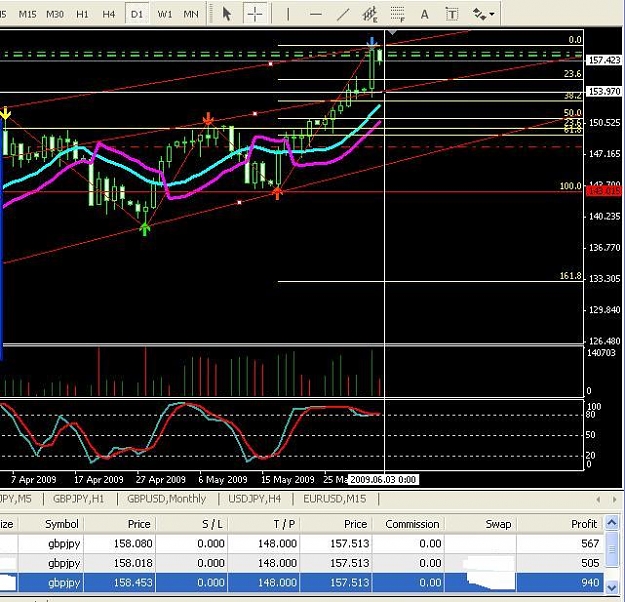The width and height of the screenshot is (625, 602).
Task: Click the profit value 505
Action: (590, 563)
